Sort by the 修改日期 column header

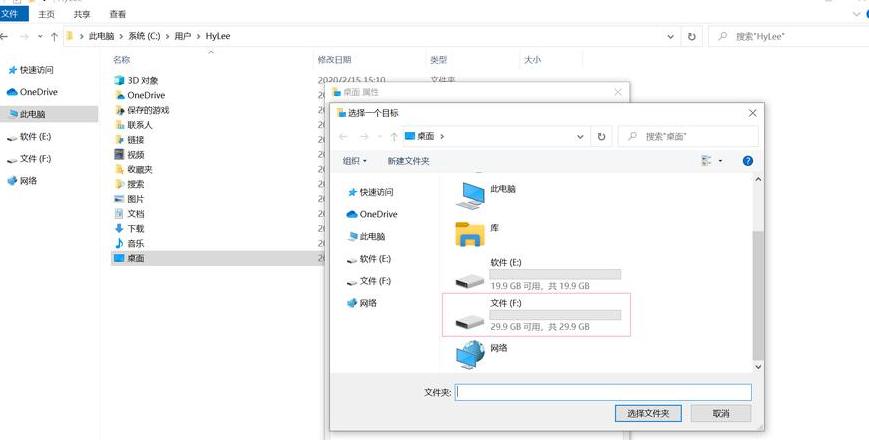pyautogui.click(x=334, y=59)
